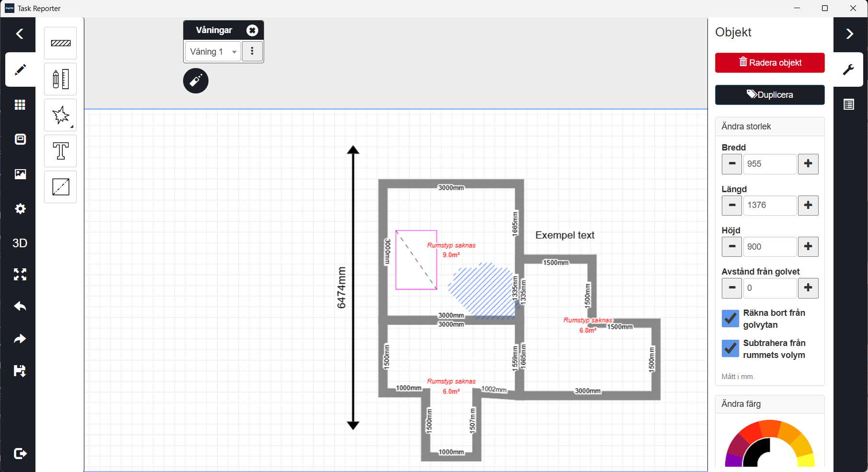Open the floor options three-dot menu
Viewport: 868px width, 472px height.
click(x=252, y=51)
